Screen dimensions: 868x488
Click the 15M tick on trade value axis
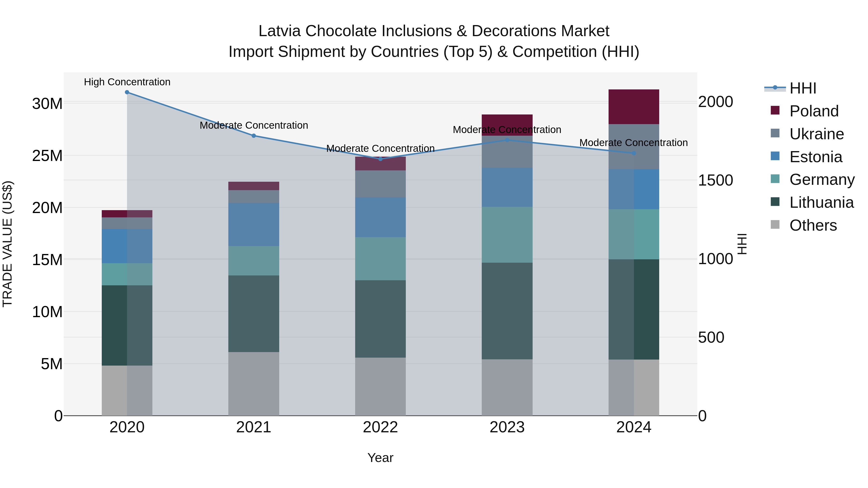tap(47, 260)
